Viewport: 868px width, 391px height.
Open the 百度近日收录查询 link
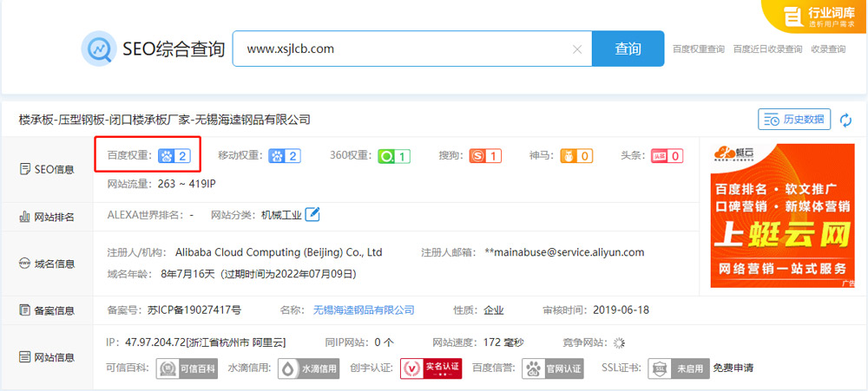point(767,49)
